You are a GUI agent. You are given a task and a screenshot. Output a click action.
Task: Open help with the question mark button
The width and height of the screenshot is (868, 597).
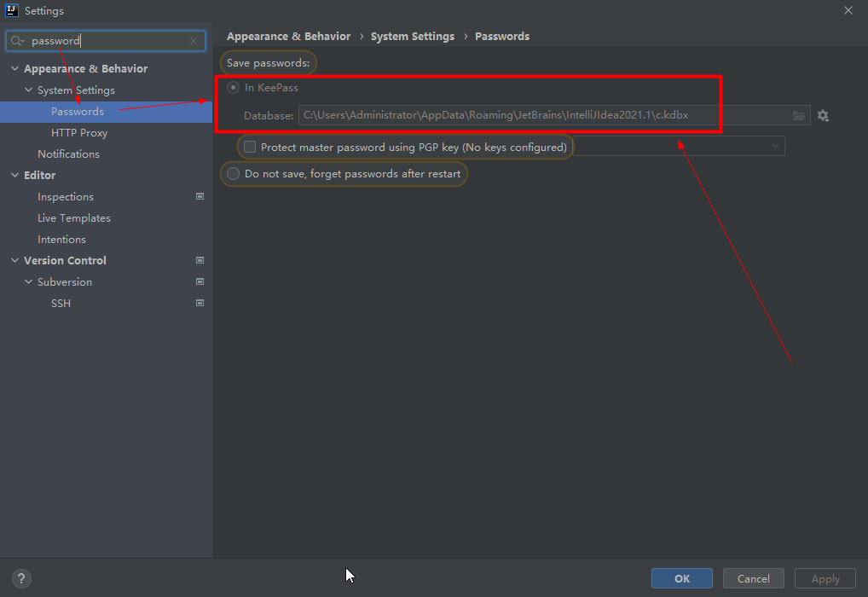[21, 579]
